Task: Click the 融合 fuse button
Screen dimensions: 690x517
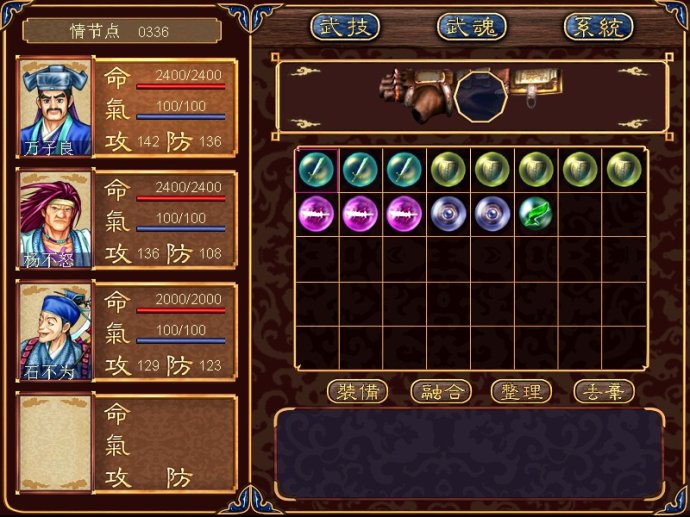Action: coord(441,392)
